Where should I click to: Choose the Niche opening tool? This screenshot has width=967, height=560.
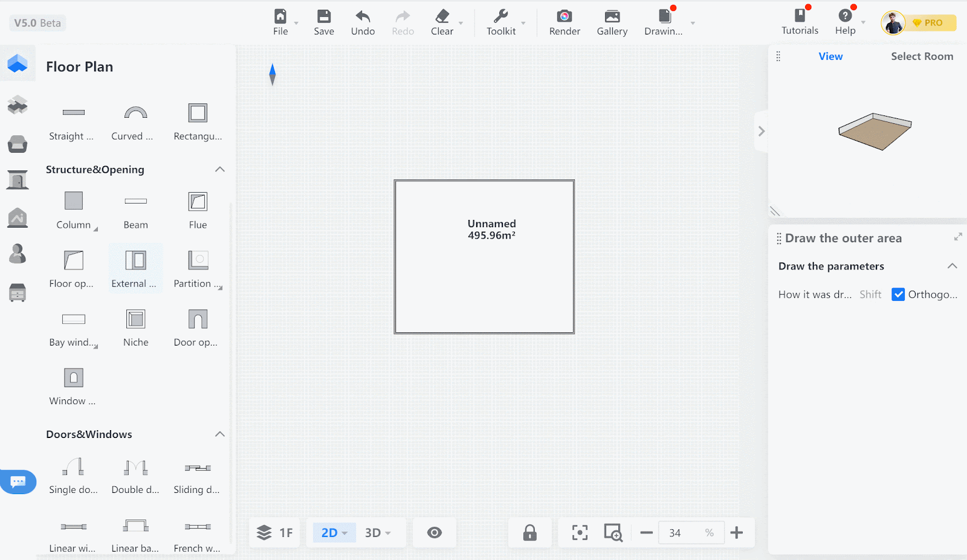click(x=135, y=320)
